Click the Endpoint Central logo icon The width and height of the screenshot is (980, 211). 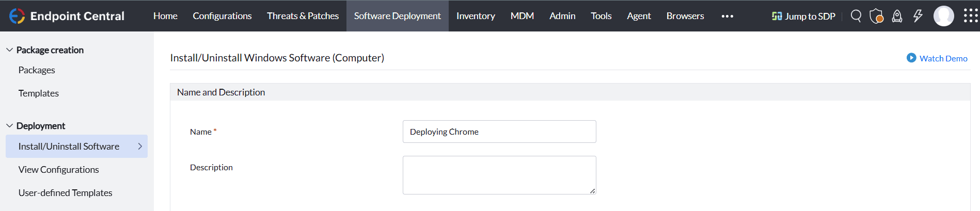pos(17,16)
